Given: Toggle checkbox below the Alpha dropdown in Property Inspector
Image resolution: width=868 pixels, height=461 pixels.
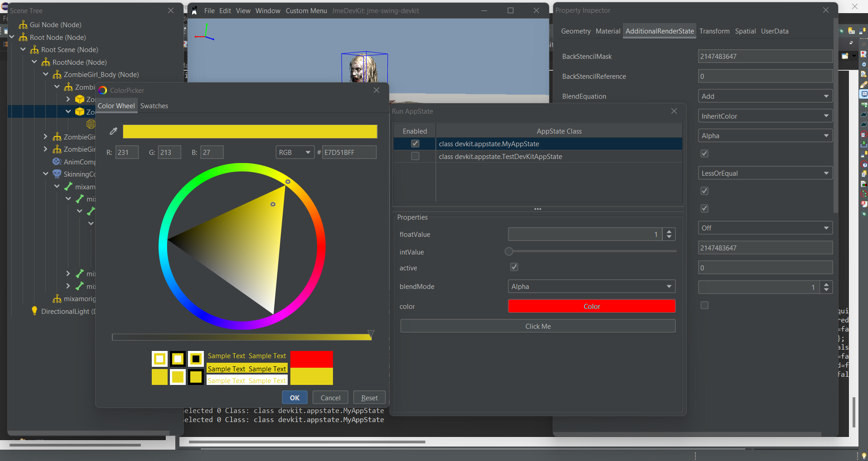Looking at the screenshot, I should [x=704, y=153].
